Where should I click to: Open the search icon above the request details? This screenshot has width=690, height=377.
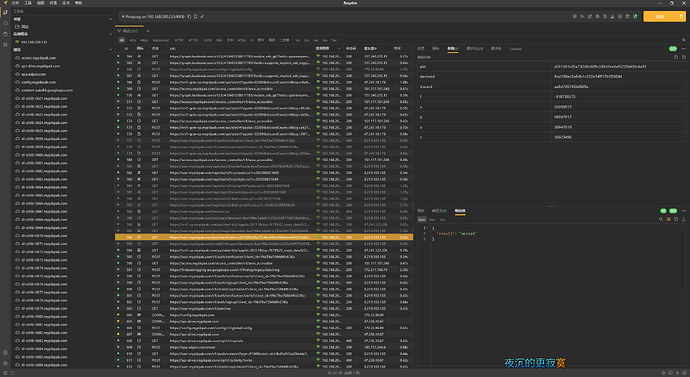pyautogui.click(x=684, y=40)
